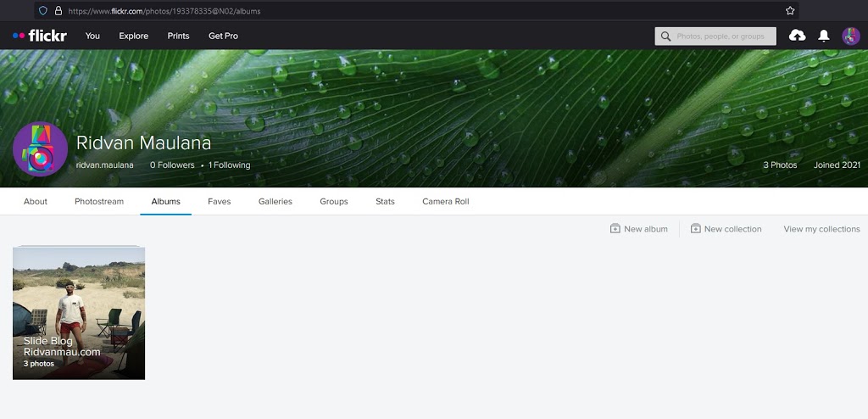This screenshot has height=419, width=868.
Task: Click the ridvan.maulana username text
Action: [x=104, y=165]
